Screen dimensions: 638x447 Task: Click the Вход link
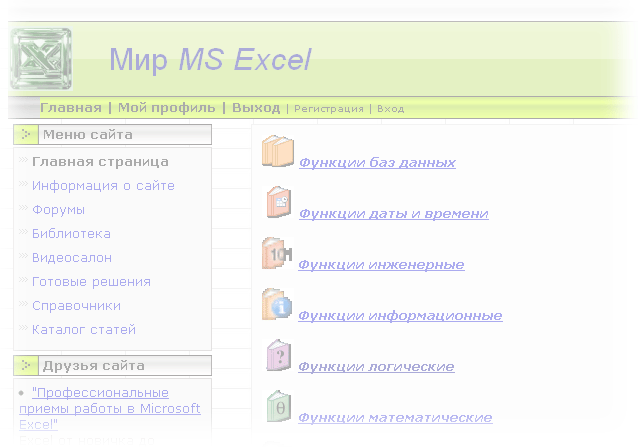point(391,109)
